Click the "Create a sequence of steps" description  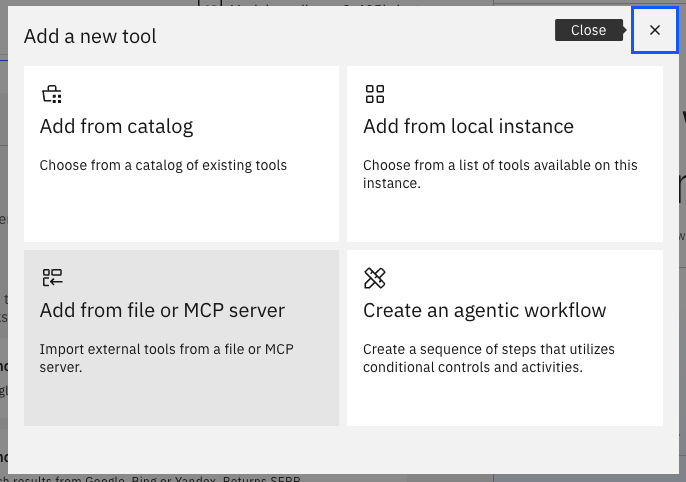pyautogui.click(x=488, y=358)
